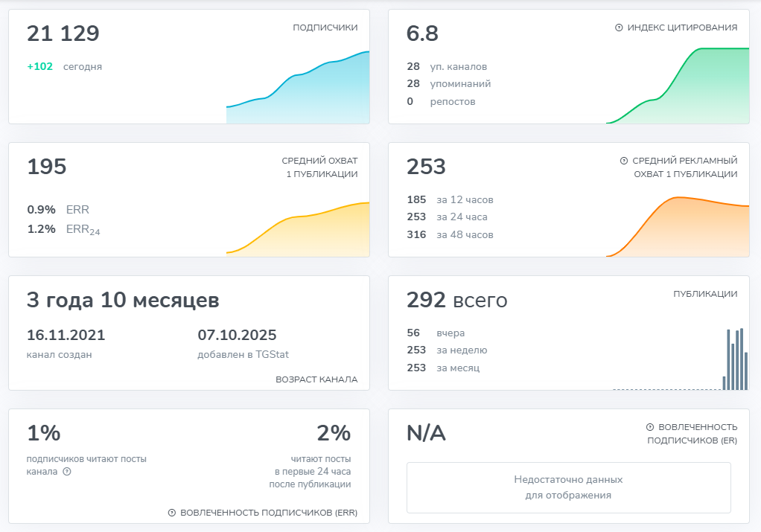Click help icon before ВОВЛЕЧЕННОСТЬ ПОДПИСЧИКОВ (ERR)
Viewport: 761px width, 532px height.
172,513
